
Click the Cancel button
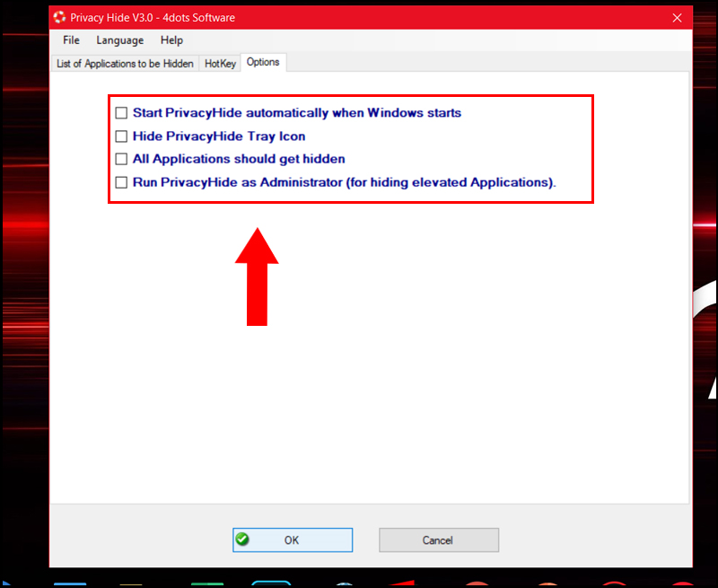(439, 540)
